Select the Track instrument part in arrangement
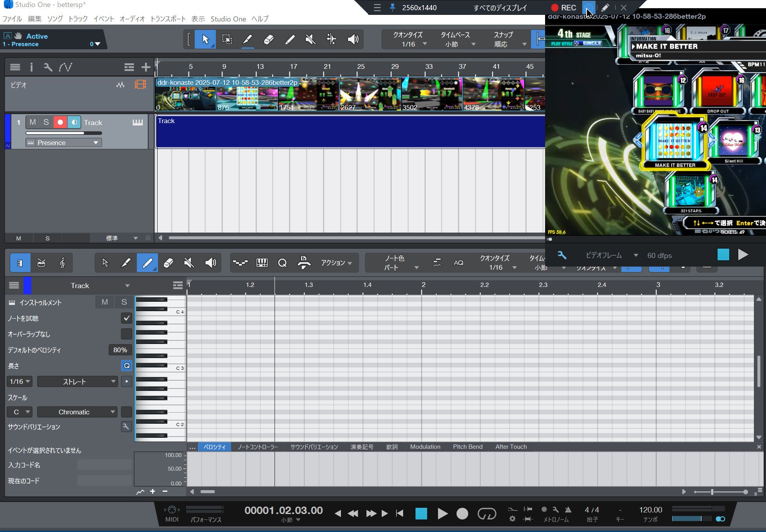 click(x=350, y=131)
